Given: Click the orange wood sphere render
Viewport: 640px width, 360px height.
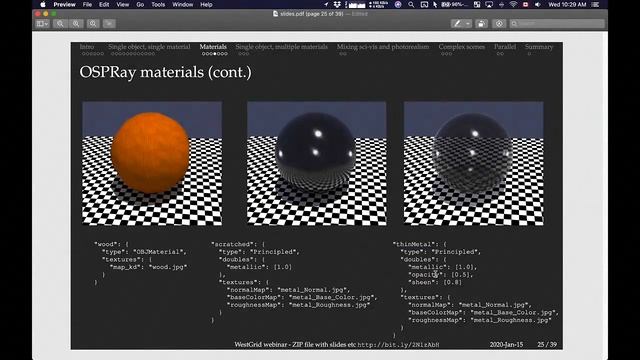Looking at the screenshot, I should point(151,153).
